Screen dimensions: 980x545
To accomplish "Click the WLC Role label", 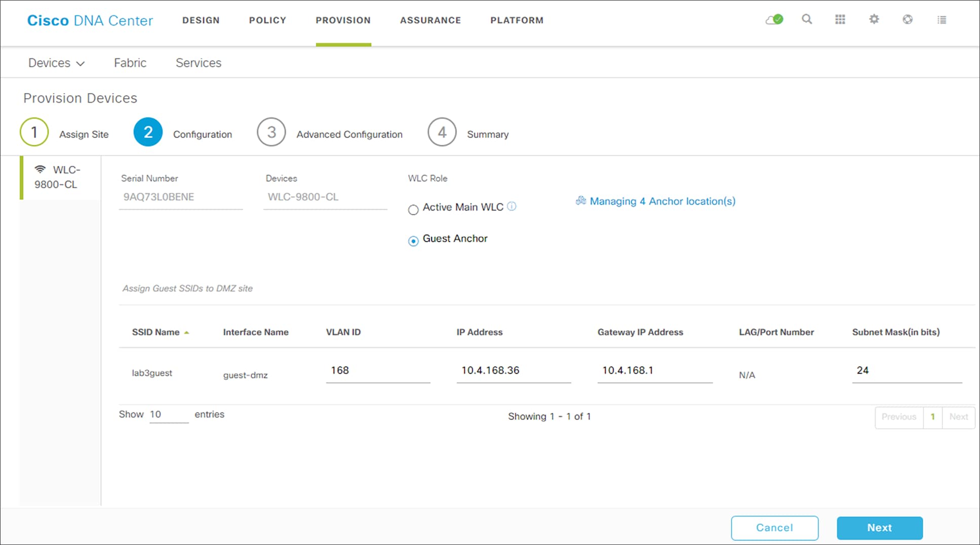I will pos(428,179).
